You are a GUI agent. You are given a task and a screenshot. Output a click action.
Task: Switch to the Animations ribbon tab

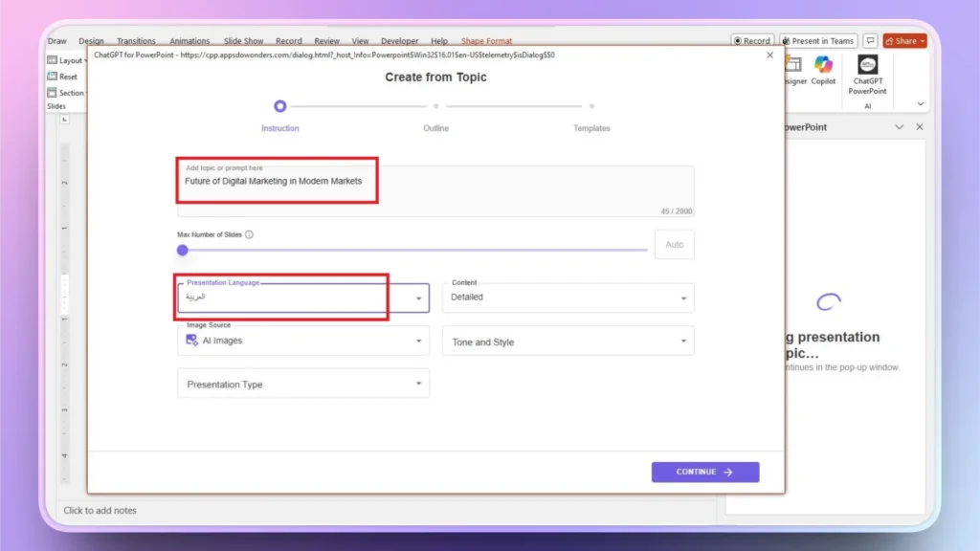coord(189,40)
